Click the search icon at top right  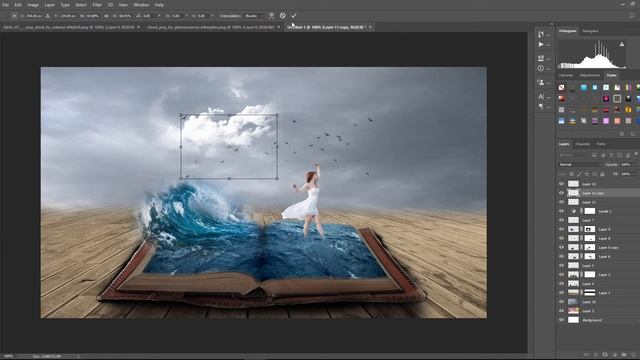[632, 16]
